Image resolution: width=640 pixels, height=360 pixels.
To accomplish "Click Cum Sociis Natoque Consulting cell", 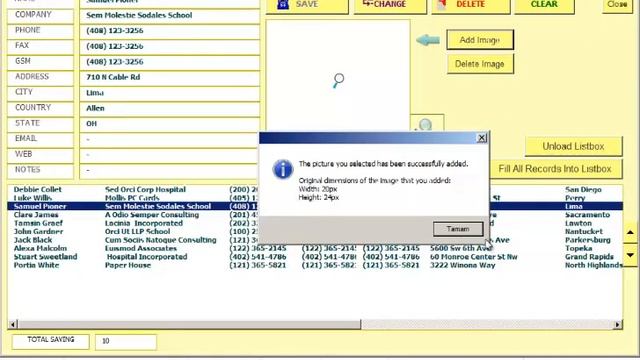I will [160, 240].
